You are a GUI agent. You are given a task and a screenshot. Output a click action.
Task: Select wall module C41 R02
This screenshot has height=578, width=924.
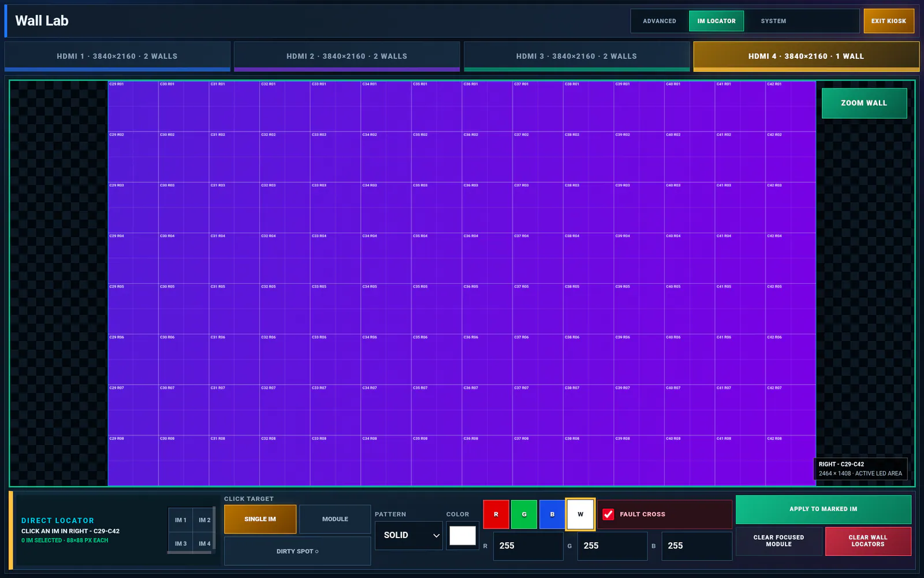[740, 157]
